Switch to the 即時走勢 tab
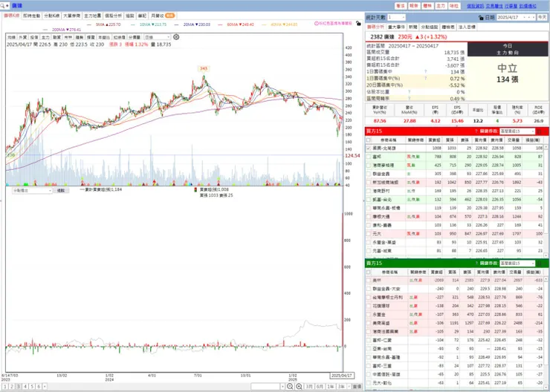 tap(31, 16)
